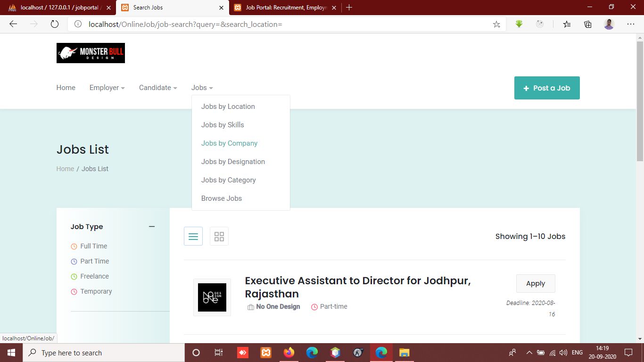Click the gray circular extension icon

point(540,24)
